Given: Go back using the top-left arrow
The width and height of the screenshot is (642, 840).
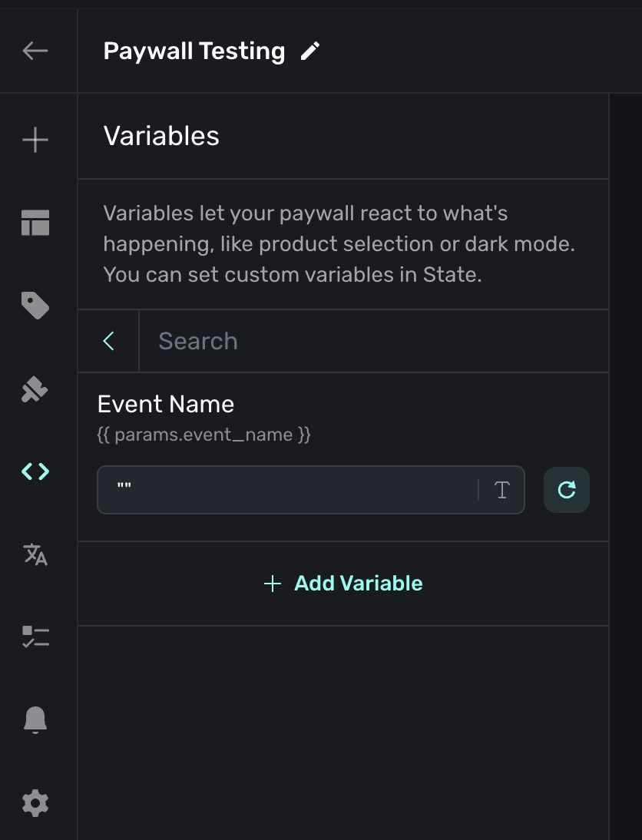Looking at the screenshot, I should (x=35, y=51).
